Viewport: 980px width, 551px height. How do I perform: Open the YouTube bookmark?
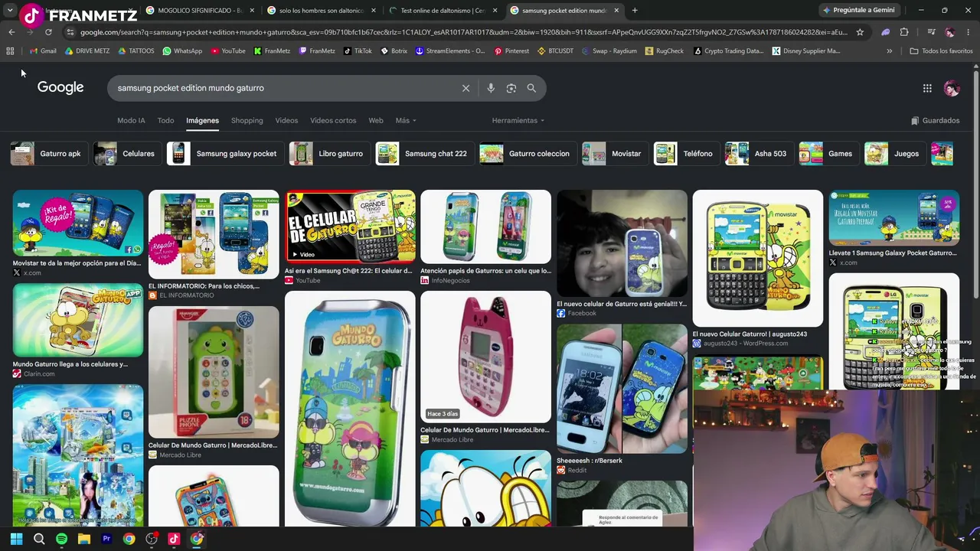227,51
